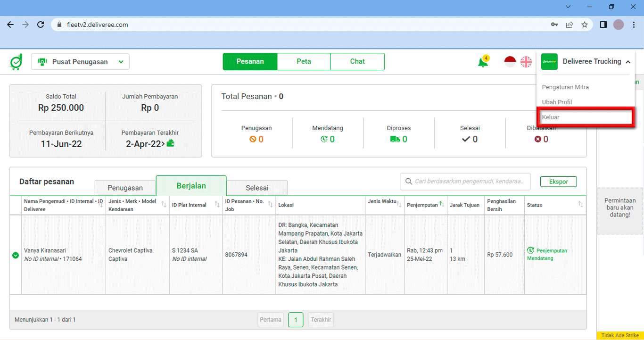Sort by Jenis Merk Model Kendaraan column
644x340 pixels.
point(164,205)
